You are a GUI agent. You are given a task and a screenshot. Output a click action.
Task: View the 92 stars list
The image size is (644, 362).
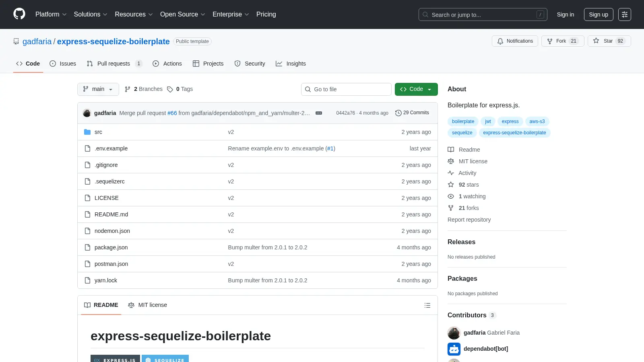[463, 185]
